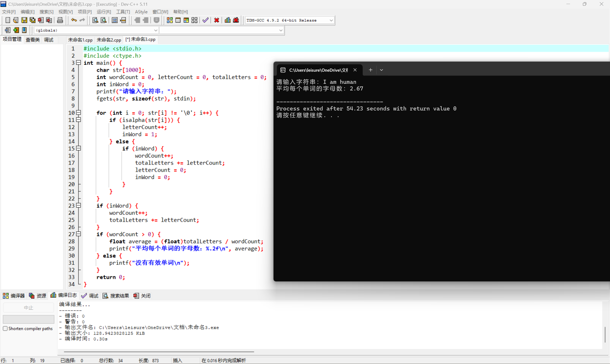This screenshot has height=364, width=610.
Task: Open the Find dialog via magnifier icon
Action: coord(95,20)
